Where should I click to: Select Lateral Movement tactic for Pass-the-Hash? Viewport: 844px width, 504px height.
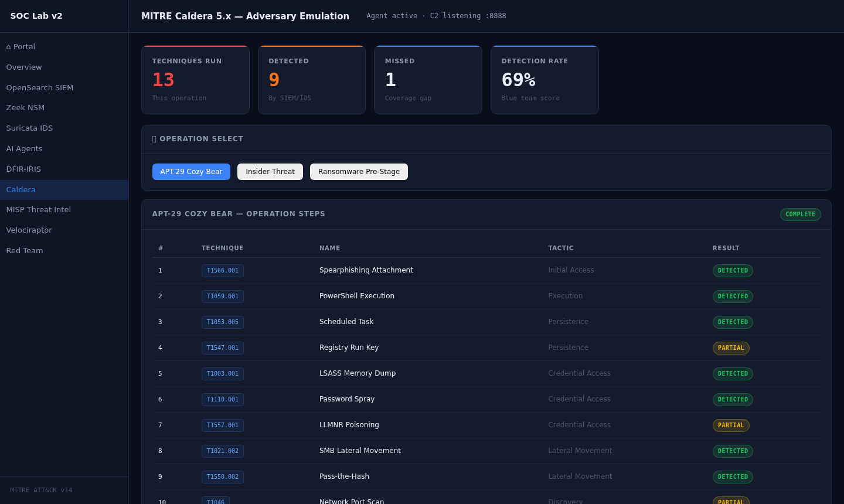pos(580,476)
